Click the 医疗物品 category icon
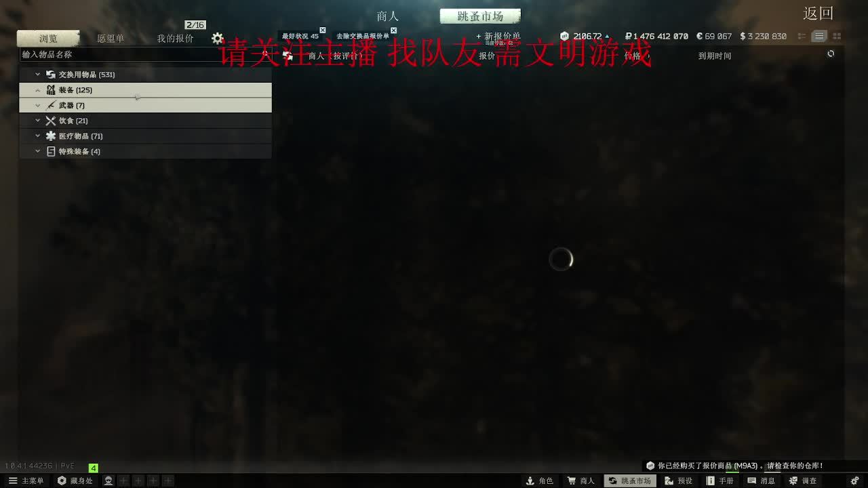The width and height of the screenshot is (868, 488). click(x=51, y=136)
